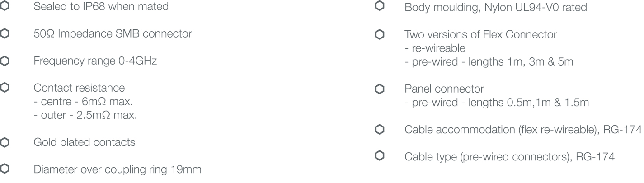Click the "Diameter over coupling ring 19mm" text

[118, 169]
